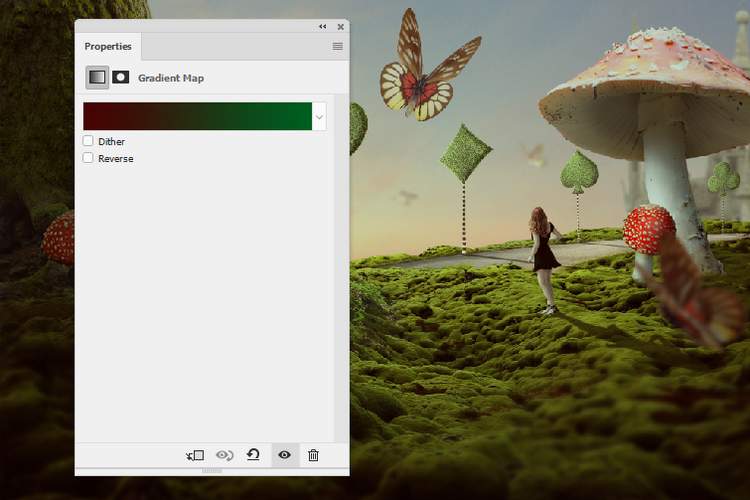
Task: Reset to adjustment defaults
Action: pos(254,455)
